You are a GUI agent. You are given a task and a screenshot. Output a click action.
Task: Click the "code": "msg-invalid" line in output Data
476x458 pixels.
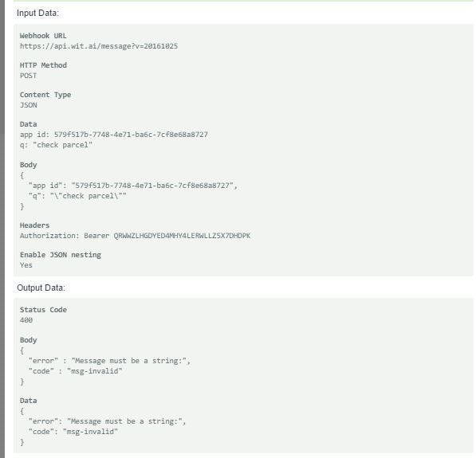[x=73, y=431]
